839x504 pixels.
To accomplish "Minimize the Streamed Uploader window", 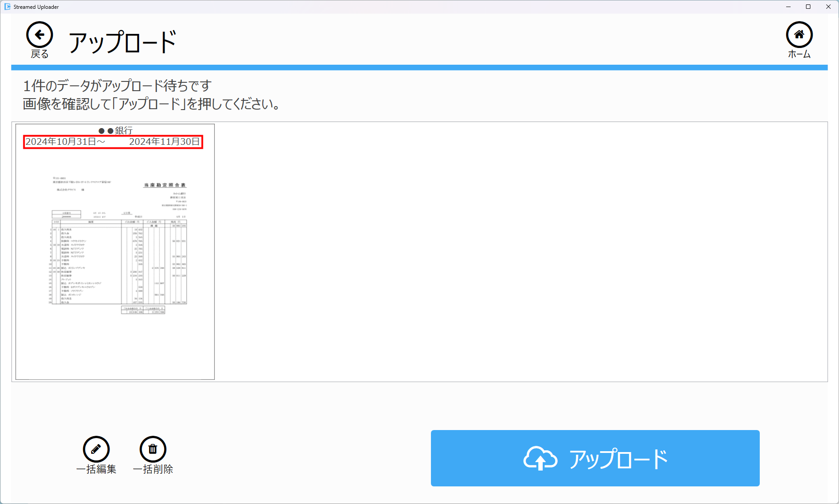I will point(788,7).
